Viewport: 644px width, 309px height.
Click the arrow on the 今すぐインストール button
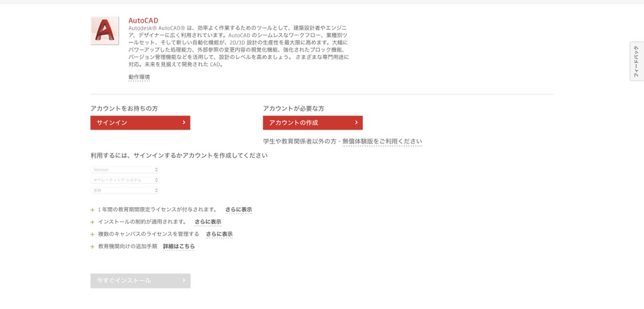pos(184,280)
